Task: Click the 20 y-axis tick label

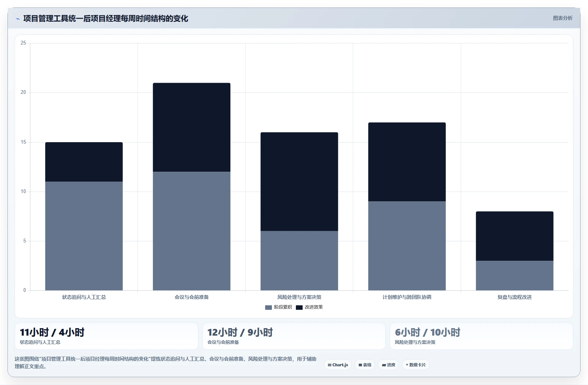Action: (x=23, y=92)
